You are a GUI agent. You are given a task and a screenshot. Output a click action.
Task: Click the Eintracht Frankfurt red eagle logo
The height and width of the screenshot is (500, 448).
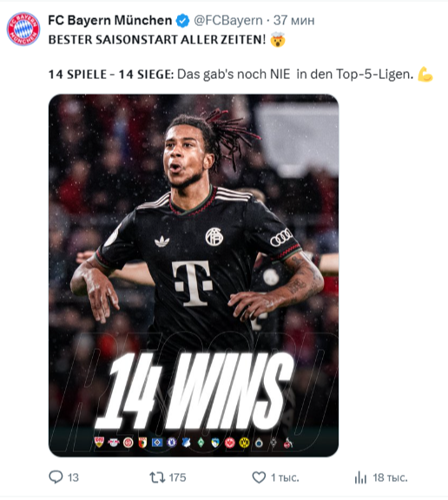tap(229, 443)
